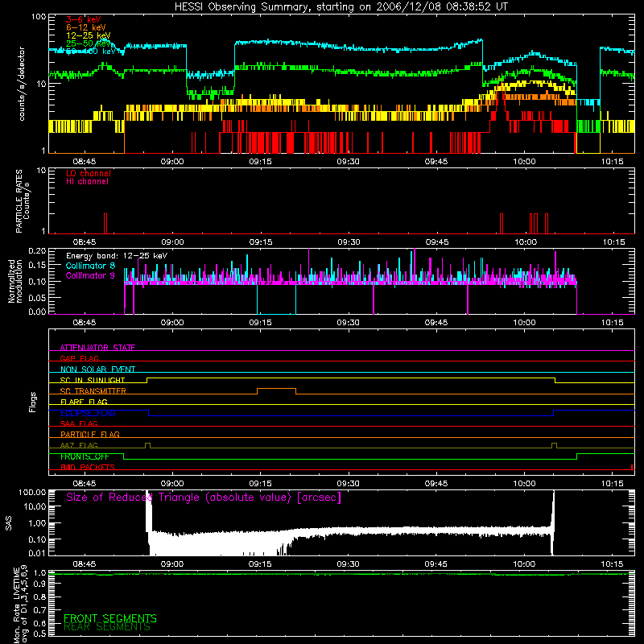
Task: Click the 'PARTICLE RATES' axis title
Action: pyautogui.click(x=19, y=201)
